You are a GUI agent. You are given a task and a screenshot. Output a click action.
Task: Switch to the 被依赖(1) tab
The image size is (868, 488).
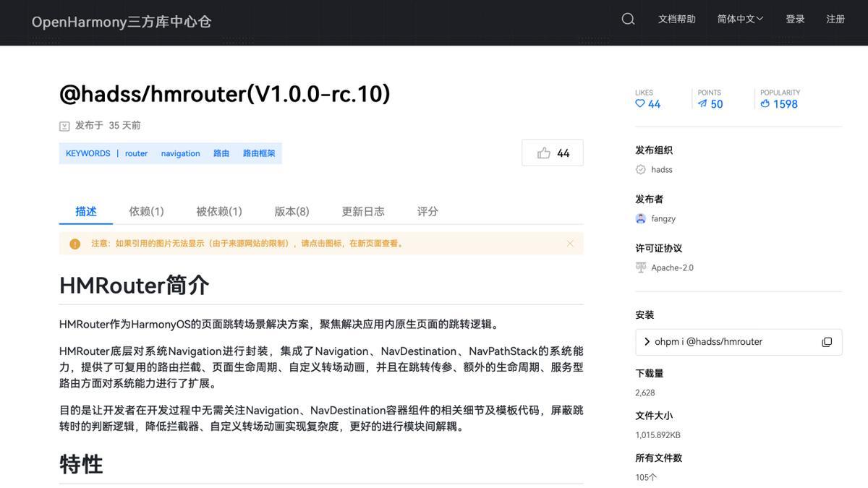tap(219, 211)
